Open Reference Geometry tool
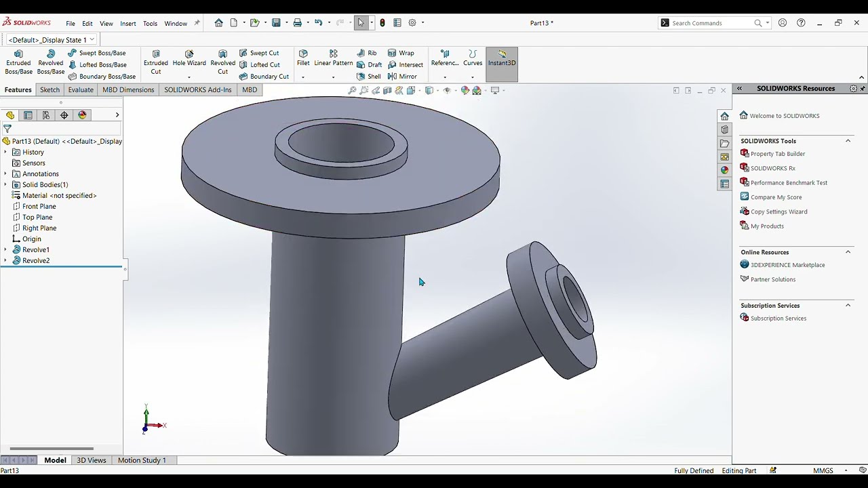 pos(445,58)
